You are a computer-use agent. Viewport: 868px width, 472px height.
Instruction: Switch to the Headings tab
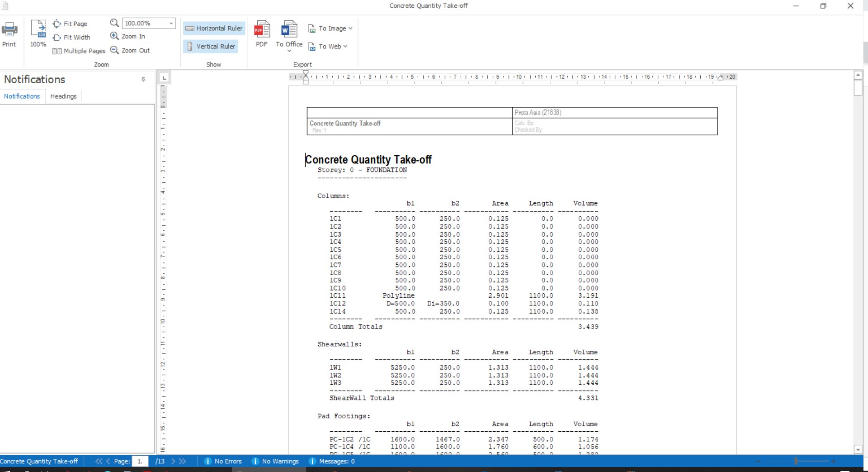[x=63, y=96]
